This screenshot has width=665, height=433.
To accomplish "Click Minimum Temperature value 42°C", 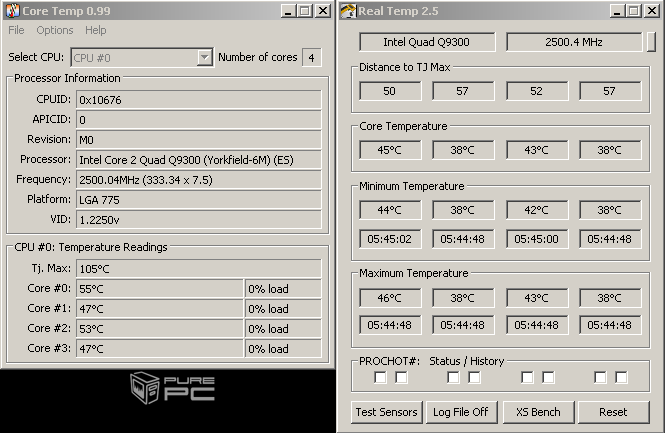I will [537, 210].
